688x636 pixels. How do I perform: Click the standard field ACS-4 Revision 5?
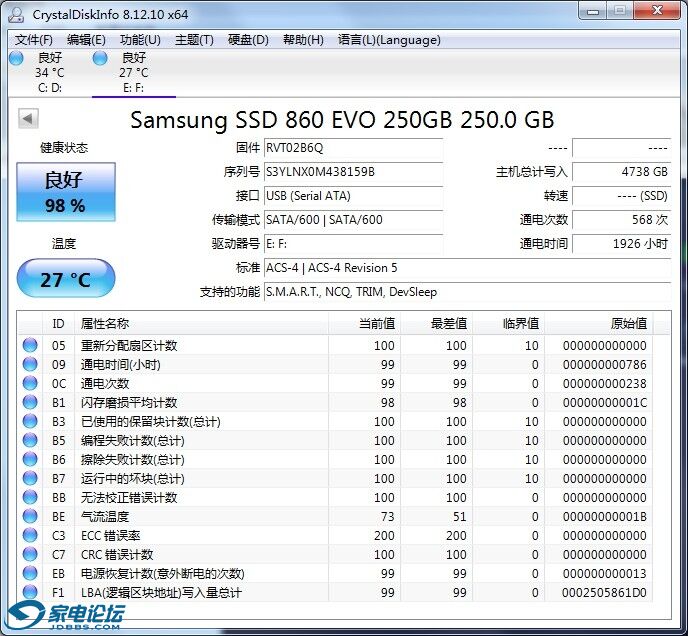(x=468, y=268)
